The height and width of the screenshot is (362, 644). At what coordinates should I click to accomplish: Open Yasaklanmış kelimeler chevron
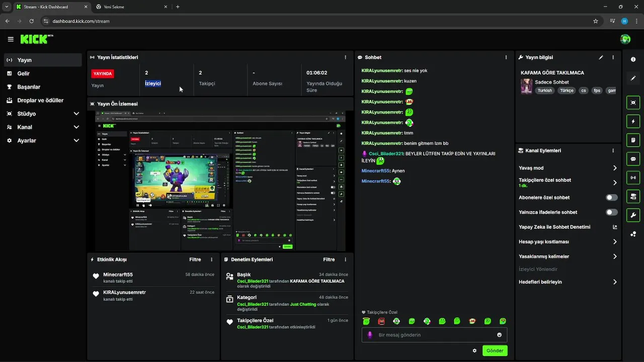(x=615, y=256)
